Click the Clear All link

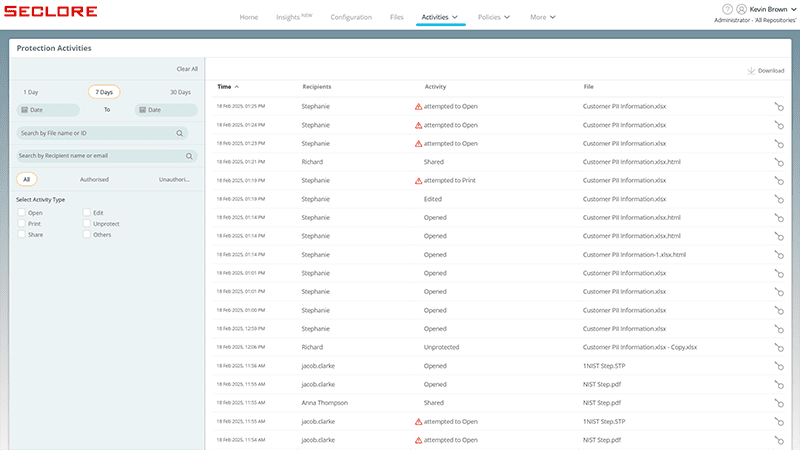click(187, 69)
